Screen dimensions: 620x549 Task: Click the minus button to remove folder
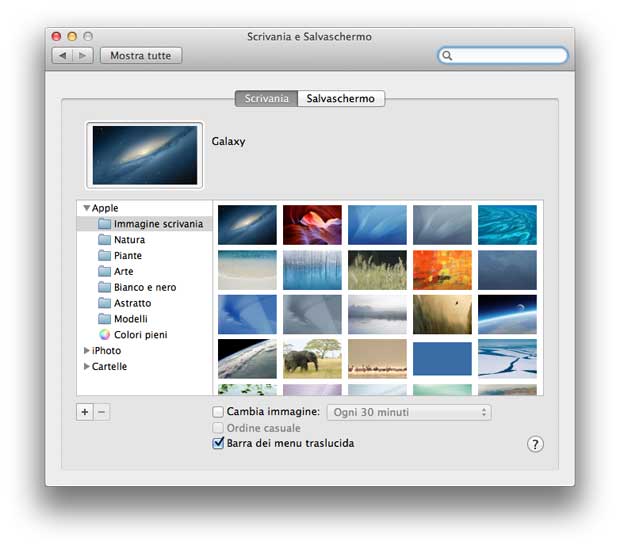coord(101,412)
